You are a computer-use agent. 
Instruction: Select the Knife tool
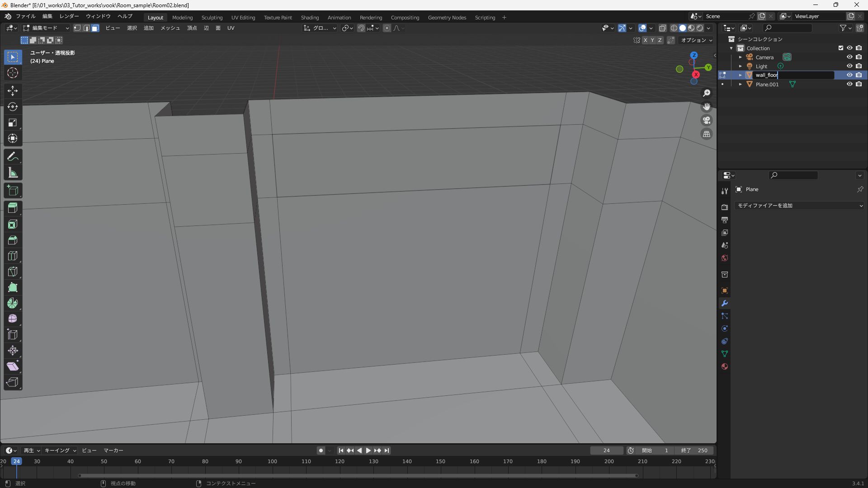(12, 272)
